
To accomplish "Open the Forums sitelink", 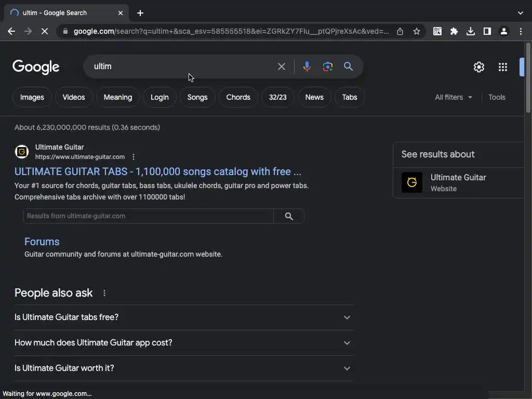I will [42, 242].
